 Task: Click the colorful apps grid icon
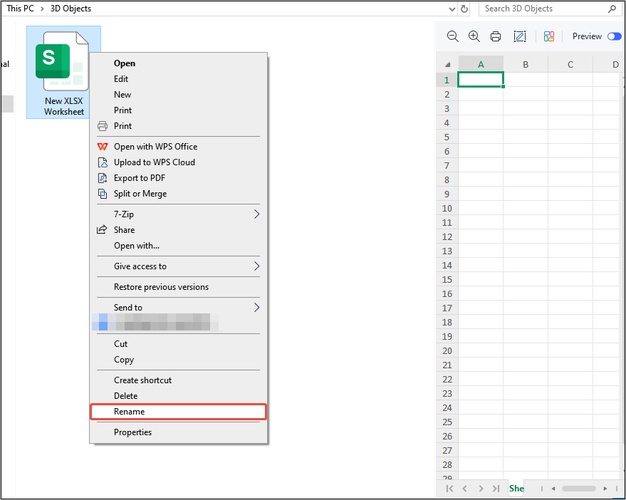tap(549, 36)
